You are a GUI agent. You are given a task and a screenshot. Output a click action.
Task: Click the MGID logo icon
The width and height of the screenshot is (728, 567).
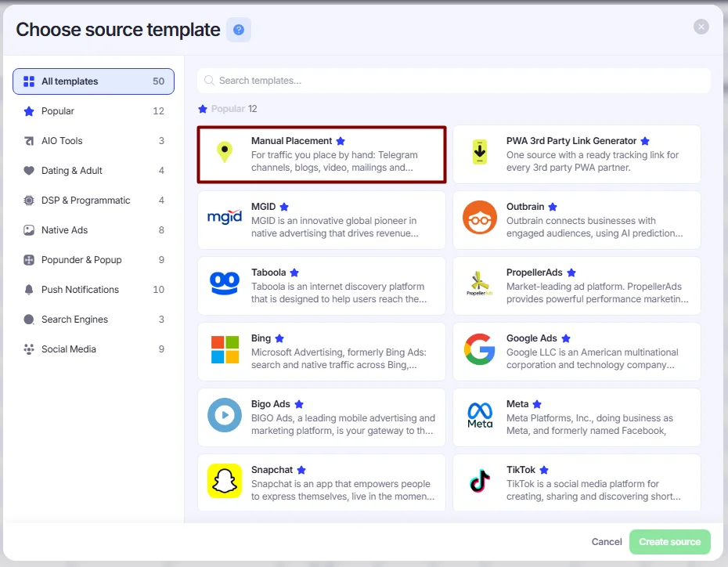[x=225, y=216]
